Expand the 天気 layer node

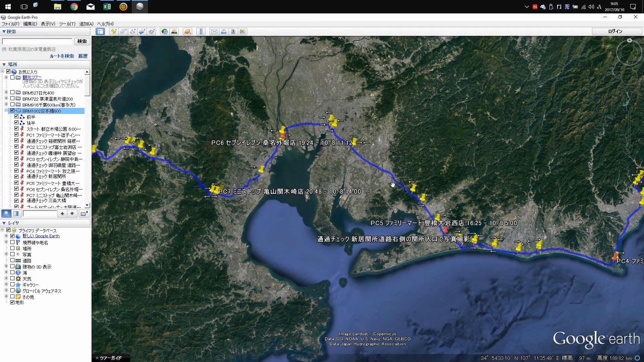6,279
